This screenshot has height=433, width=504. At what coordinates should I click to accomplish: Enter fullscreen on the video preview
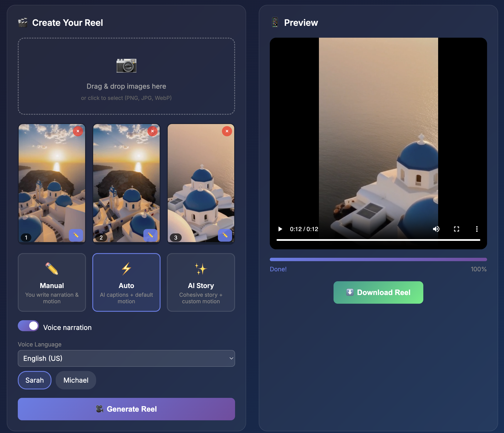tap(457, 229)
